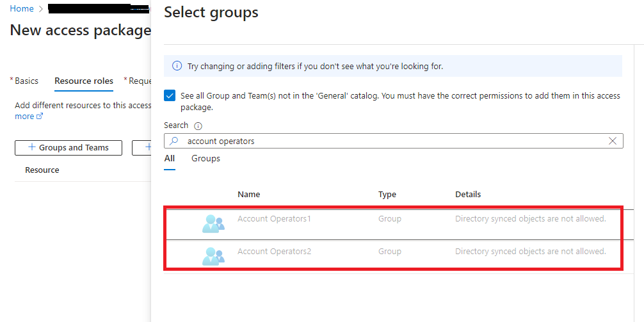Click the Details text for Account Operators2

click(x=531, y=252)
